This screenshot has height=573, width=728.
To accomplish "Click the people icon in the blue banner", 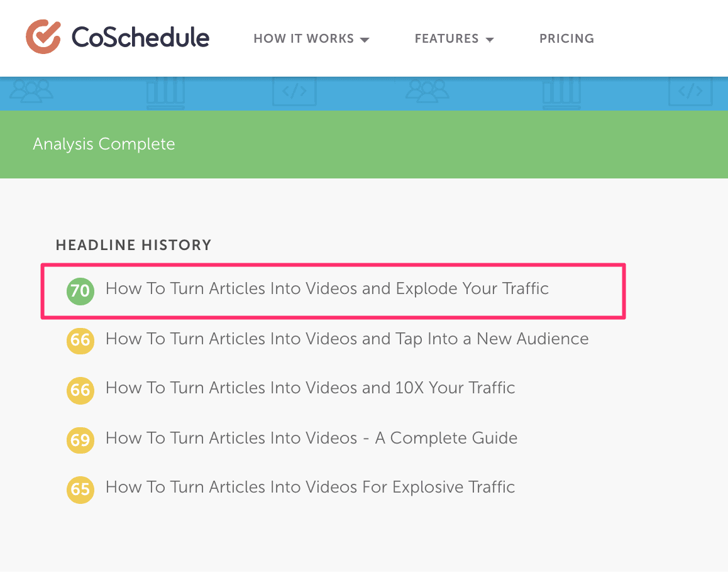I will [x=31, y=91].
